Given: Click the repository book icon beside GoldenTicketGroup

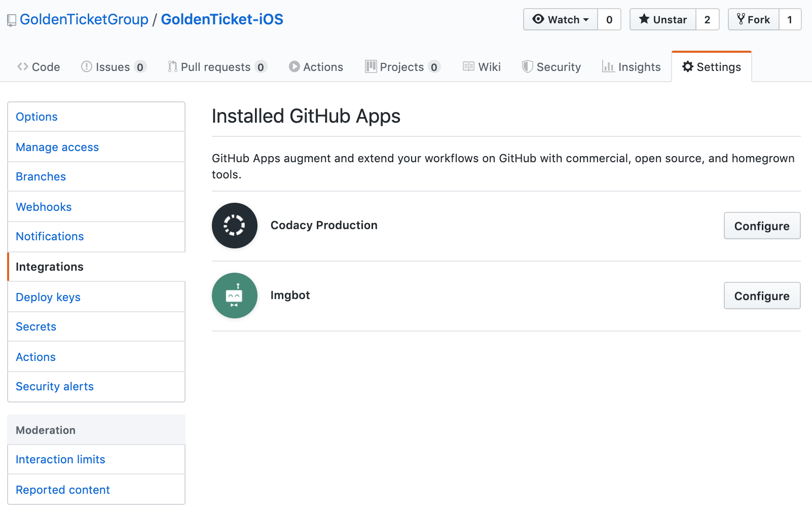Looking at the screenshot, I should pos(12,20).
